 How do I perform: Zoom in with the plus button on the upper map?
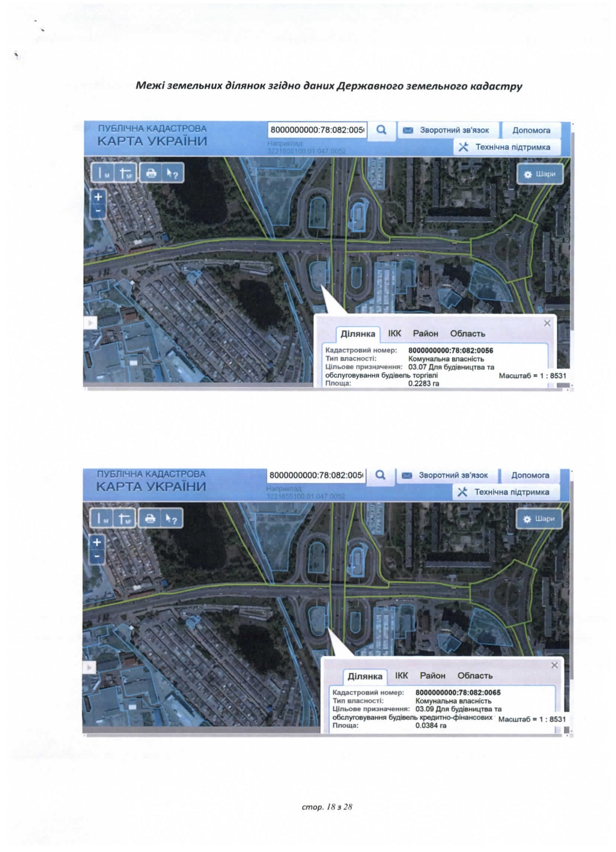point(98,197)
